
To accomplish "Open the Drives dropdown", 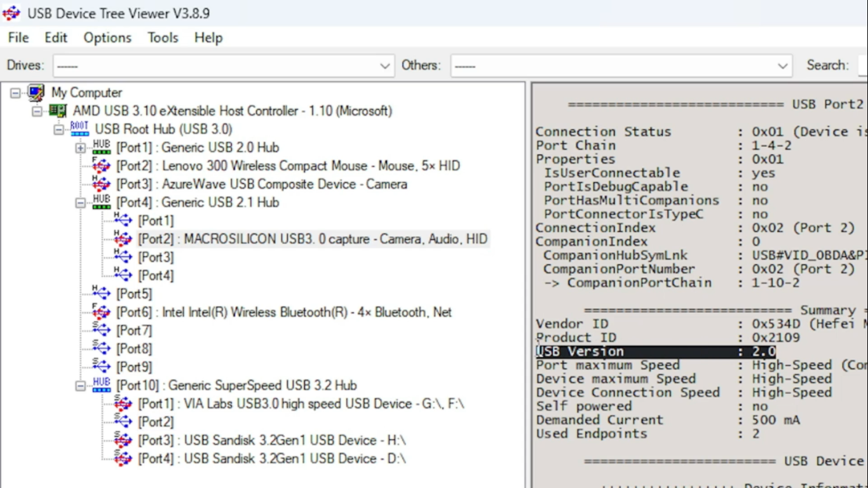I will click(386, 65).
